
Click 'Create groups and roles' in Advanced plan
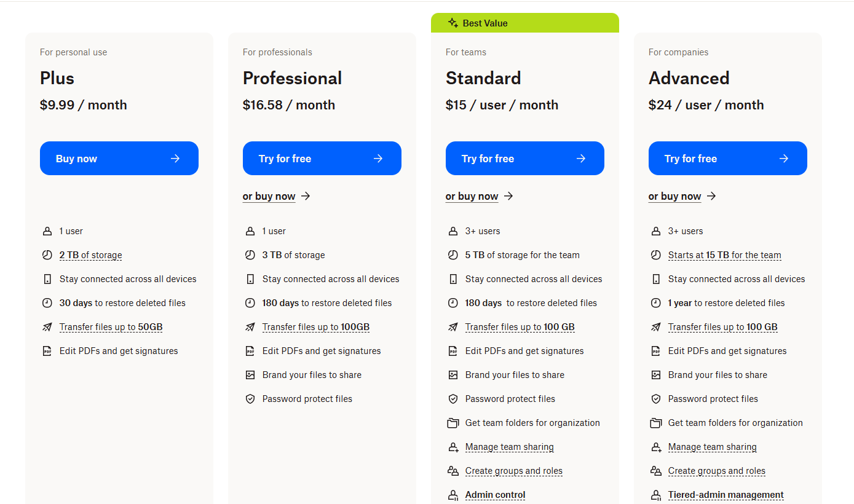717,471
